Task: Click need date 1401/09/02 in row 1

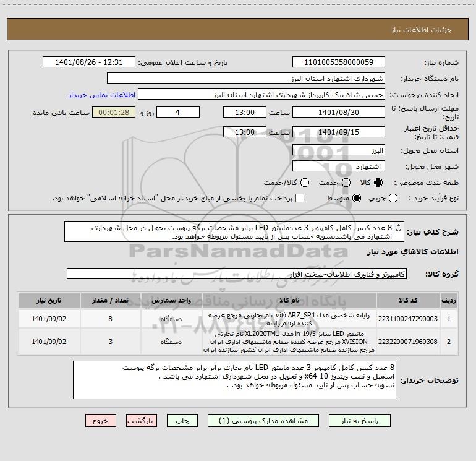Action: (49, 319)
